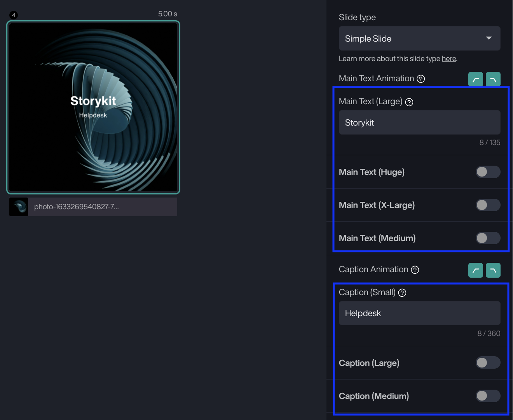Open help for Main Text (Large)
Screen dimensions: 513x420
409,102
